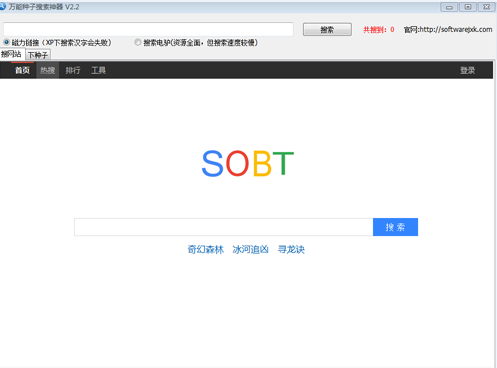
Task: Close the 万能种子搜索神器 window
Action: click(487, 7)
